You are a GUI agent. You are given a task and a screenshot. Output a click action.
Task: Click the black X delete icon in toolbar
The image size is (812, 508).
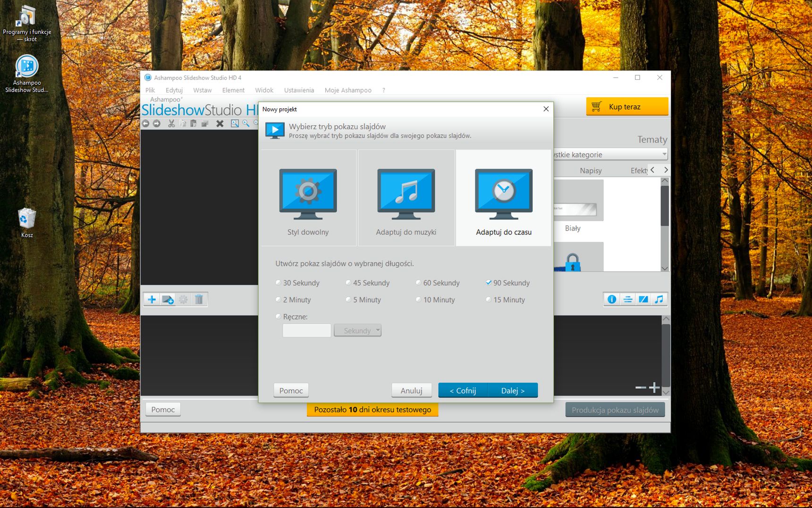coord(220,123)
